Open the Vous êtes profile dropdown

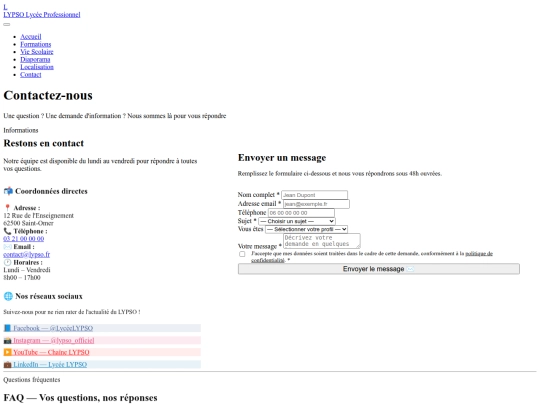(306, 229)
